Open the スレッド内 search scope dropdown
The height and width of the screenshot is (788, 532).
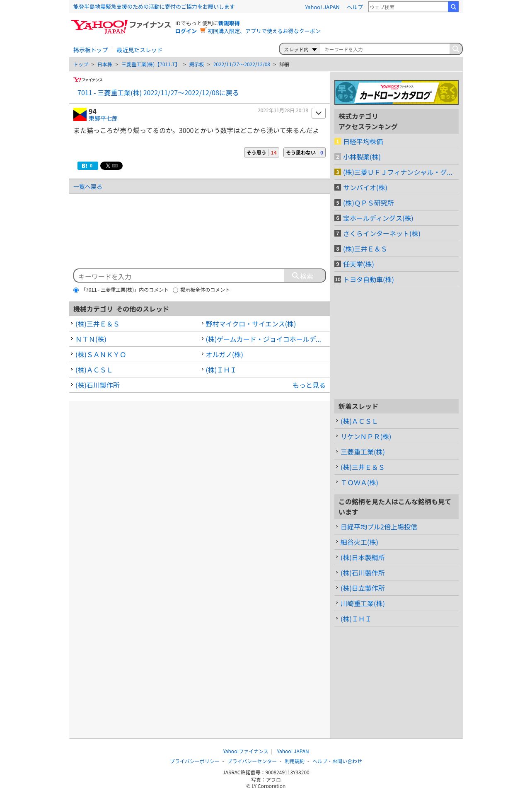pos(300,49)
